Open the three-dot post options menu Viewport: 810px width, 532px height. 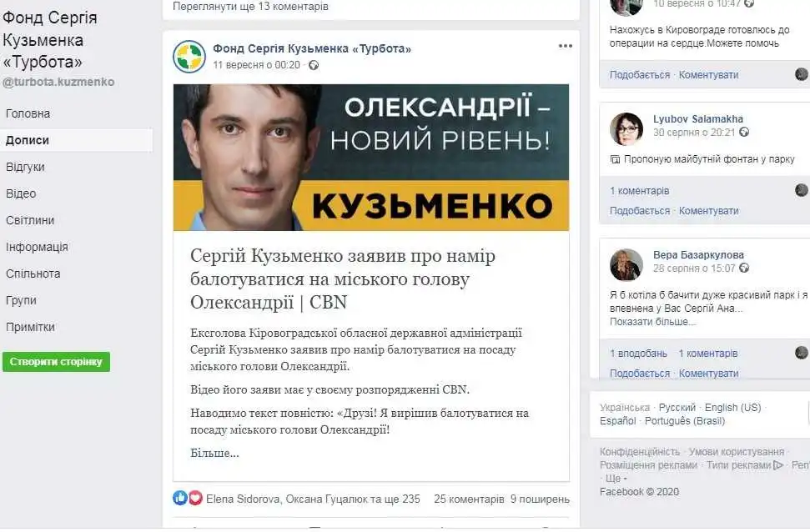[x=565, y=46]
